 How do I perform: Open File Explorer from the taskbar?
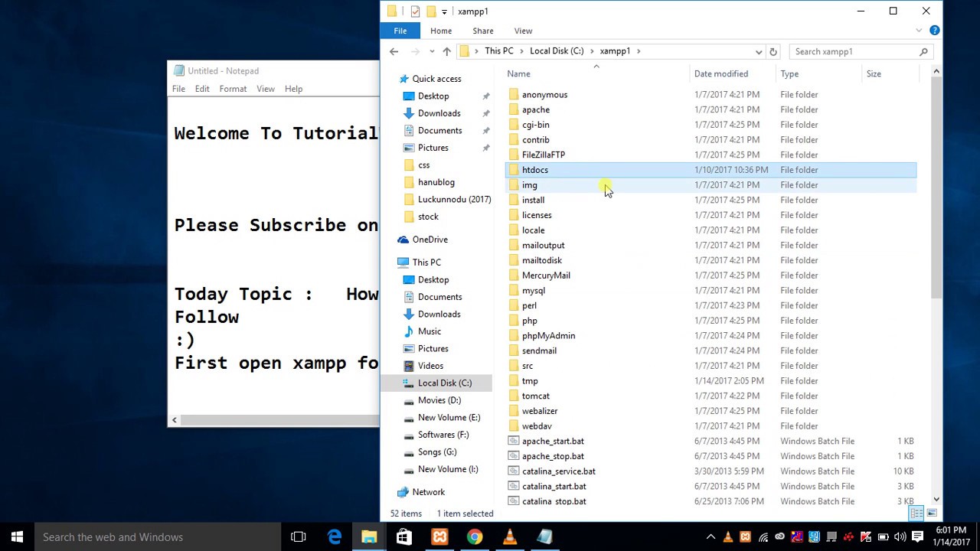(369, 537)
